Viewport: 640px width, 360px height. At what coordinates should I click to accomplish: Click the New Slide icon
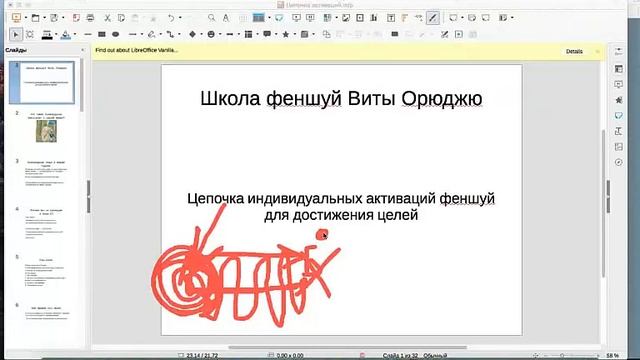click(x=453, y=18)
